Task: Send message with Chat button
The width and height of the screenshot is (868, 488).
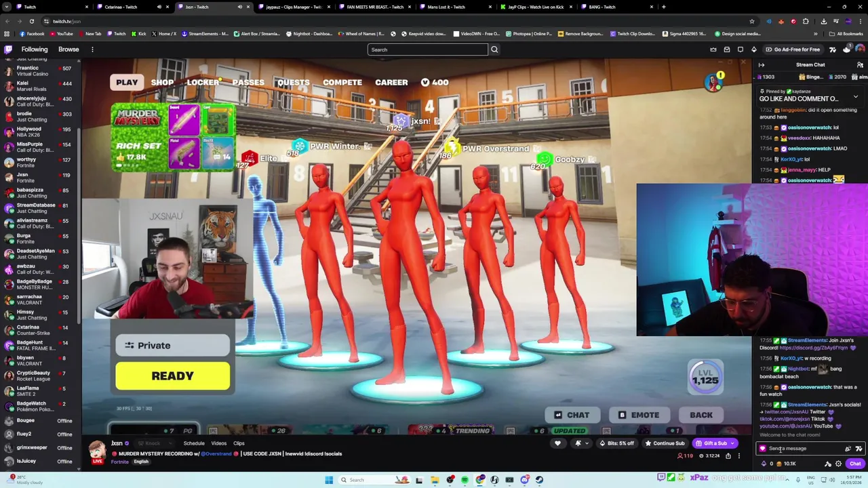Action: click(854, 464)
